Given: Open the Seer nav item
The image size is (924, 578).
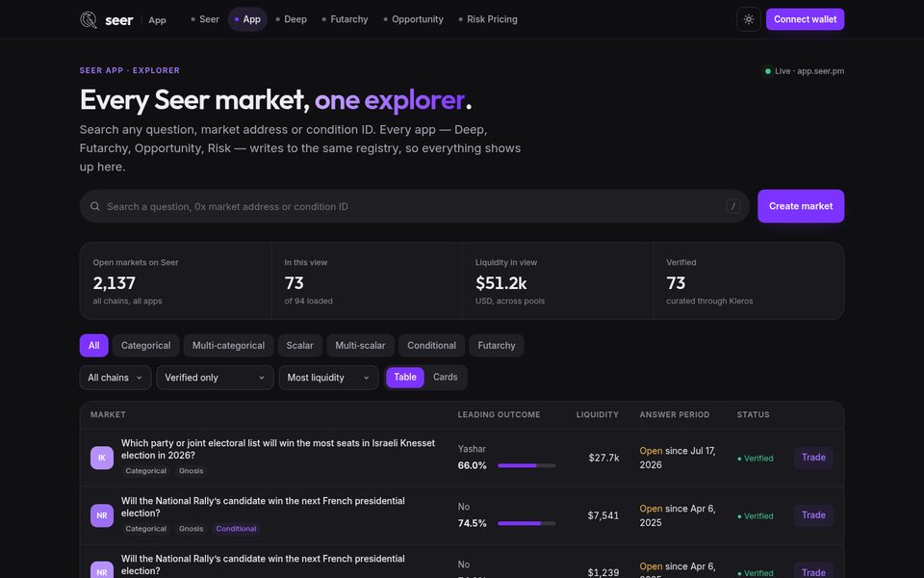Looking at the screenshot, I should [205, 19].
